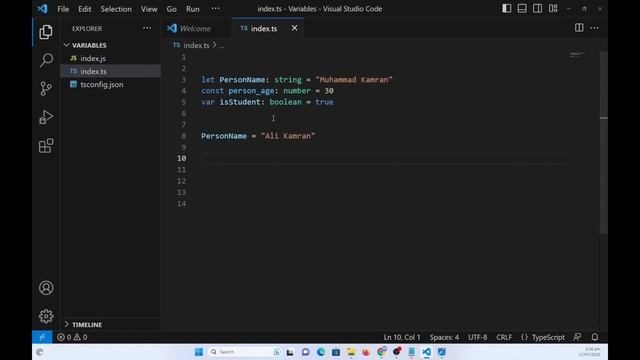Open the Explorer view in activity bar
640x360 pixels.
[x=46, y=32]
